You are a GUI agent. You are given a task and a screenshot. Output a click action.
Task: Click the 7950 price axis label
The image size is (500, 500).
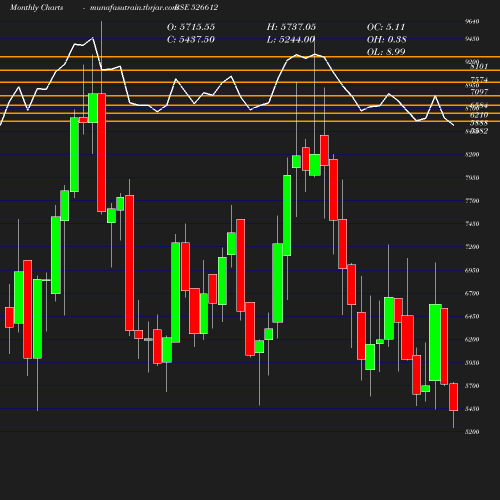tap(472, 178)
